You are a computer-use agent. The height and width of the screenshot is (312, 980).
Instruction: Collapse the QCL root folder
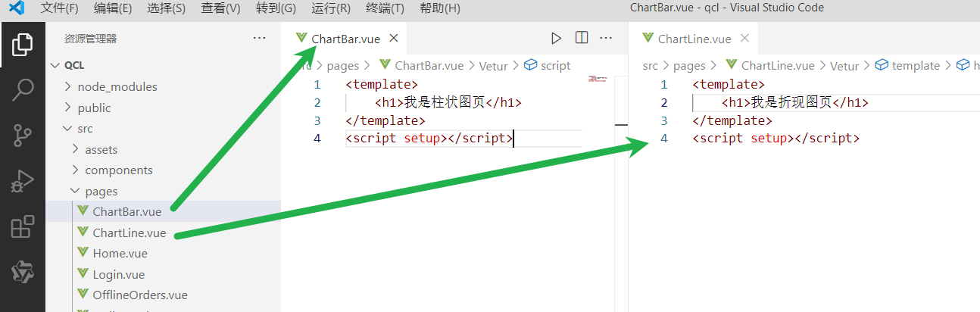(x=55, y=65)
